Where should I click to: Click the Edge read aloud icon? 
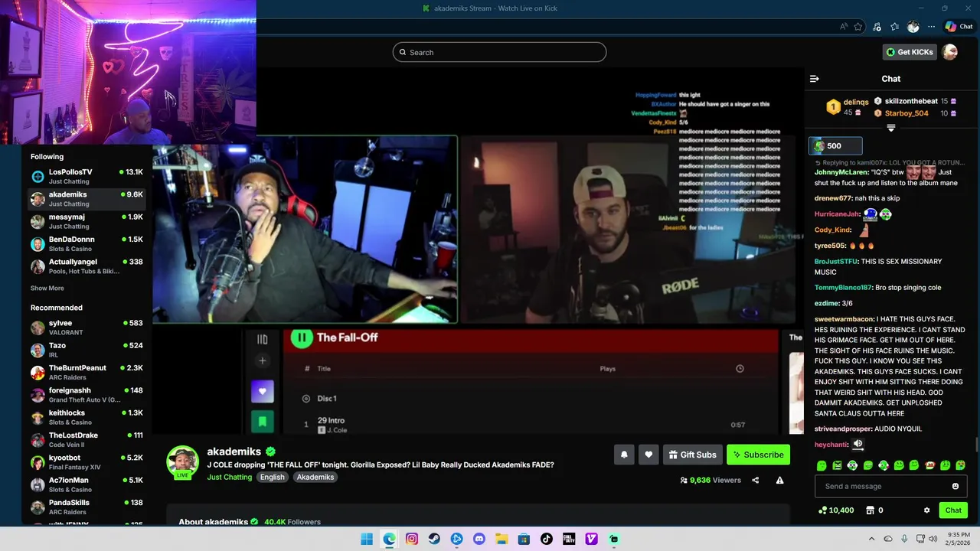(x=844, y=27)
